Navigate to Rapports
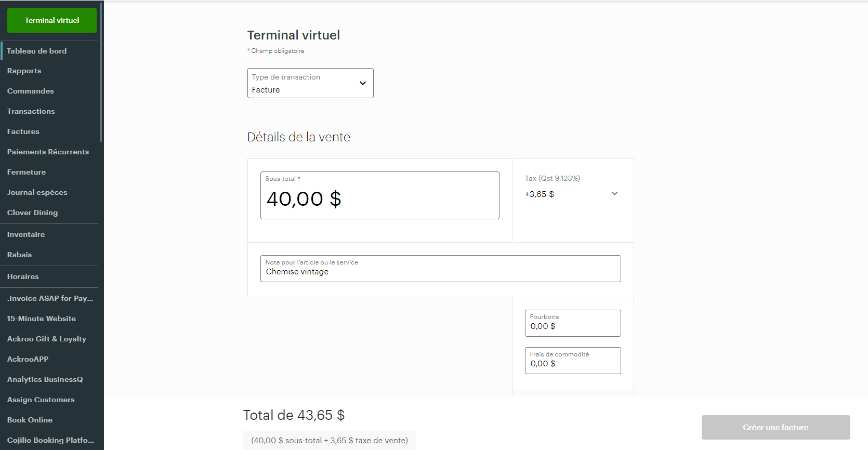 (x=24, y=70)
